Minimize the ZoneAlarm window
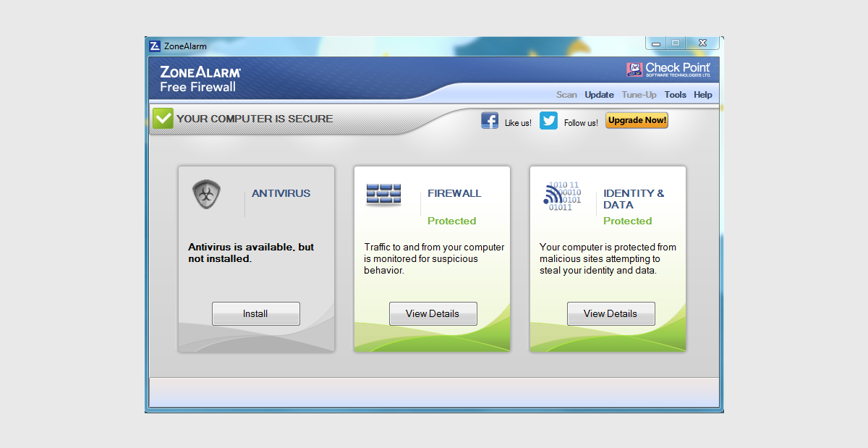Image resolution: width=868 pixels, height=448 pixels. [x=656, y=44]
